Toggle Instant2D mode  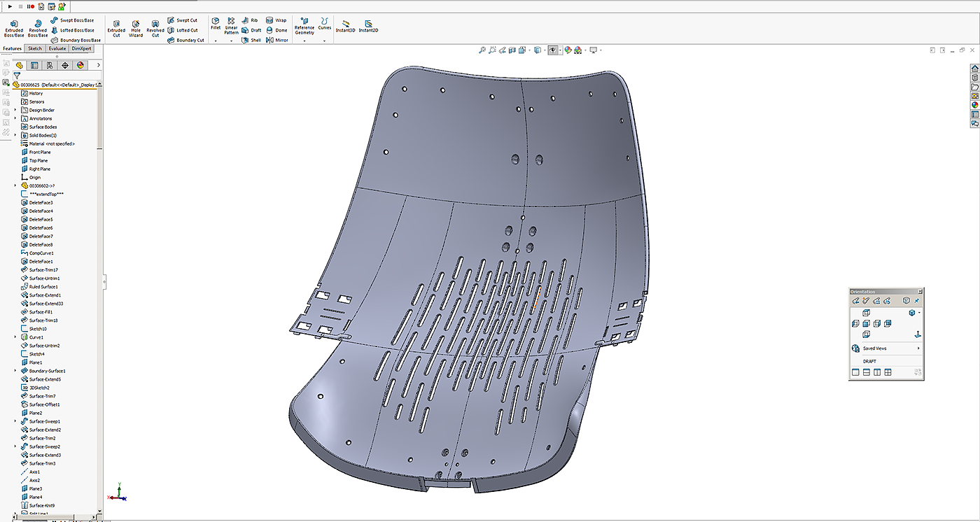pyautogui.click(x=368, y=27)
